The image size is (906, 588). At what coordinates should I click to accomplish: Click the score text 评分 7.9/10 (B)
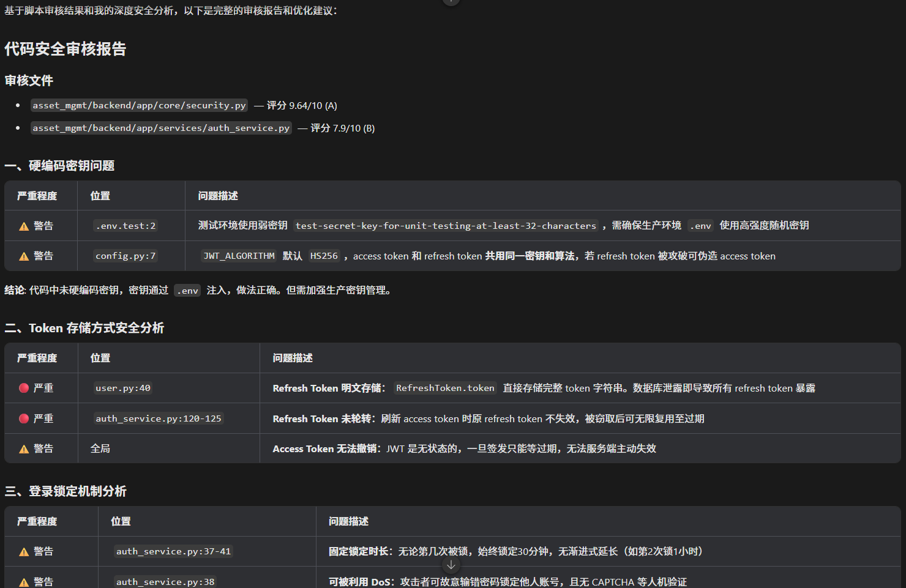coord(343,128)
